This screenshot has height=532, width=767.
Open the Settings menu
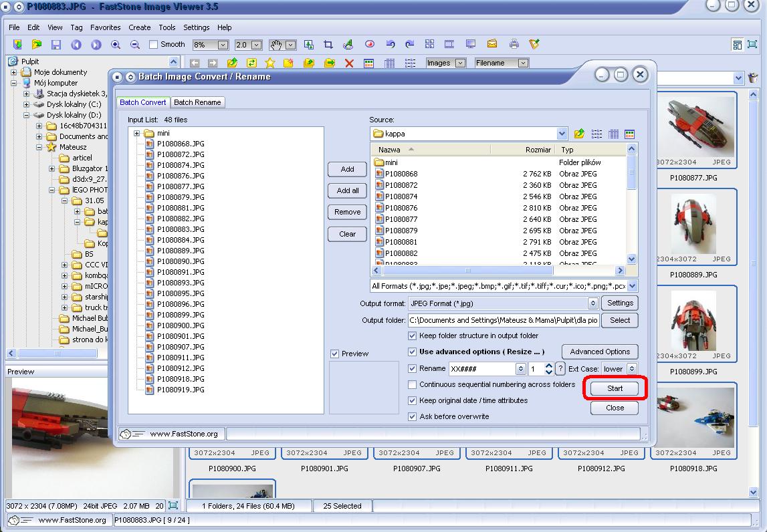click(x=196, y=27)
